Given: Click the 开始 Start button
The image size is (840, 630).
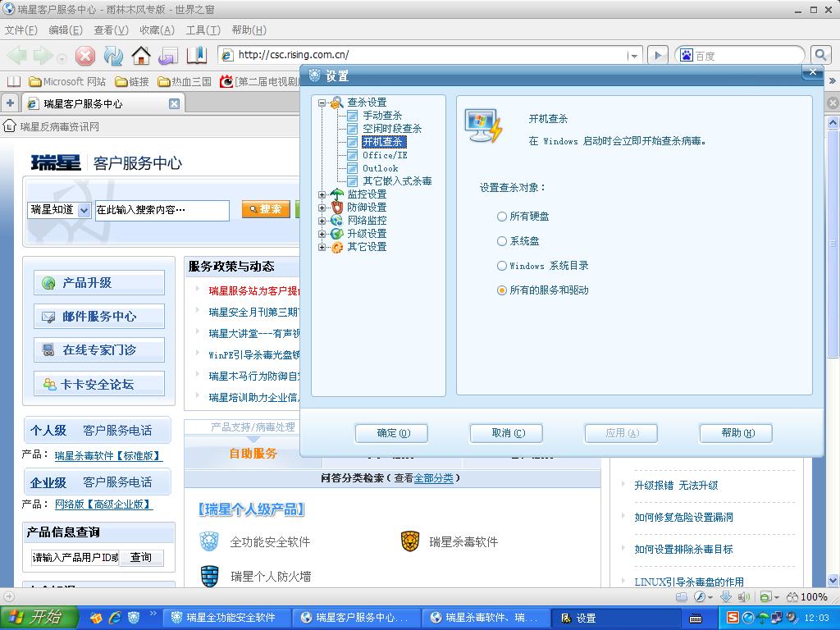Looking at the screenshot, I should point(39,618).
